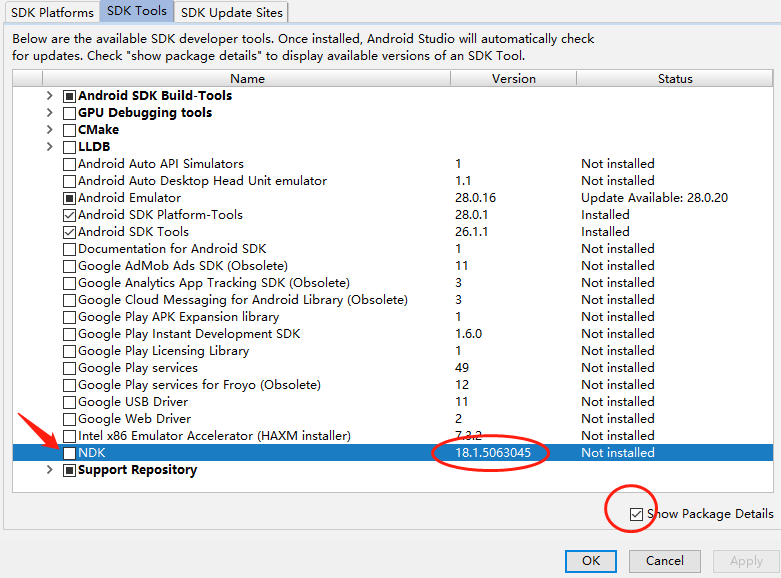Click 'Not installed' status of the NDK row
Viewport: 781px width, 578px height.
pyautogui.click(x=618, y=452)
